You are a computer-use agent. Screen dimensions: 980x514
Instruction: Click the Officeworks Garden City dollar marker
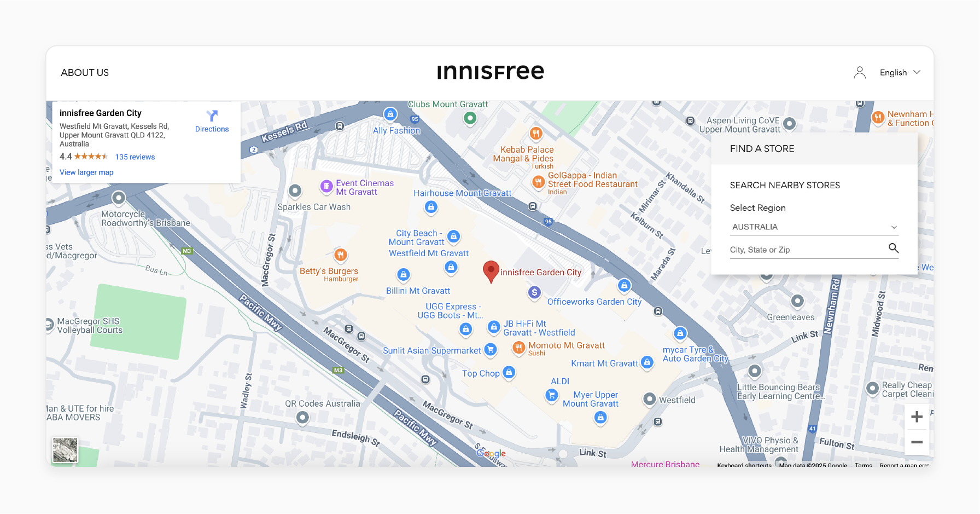(534, 292)
